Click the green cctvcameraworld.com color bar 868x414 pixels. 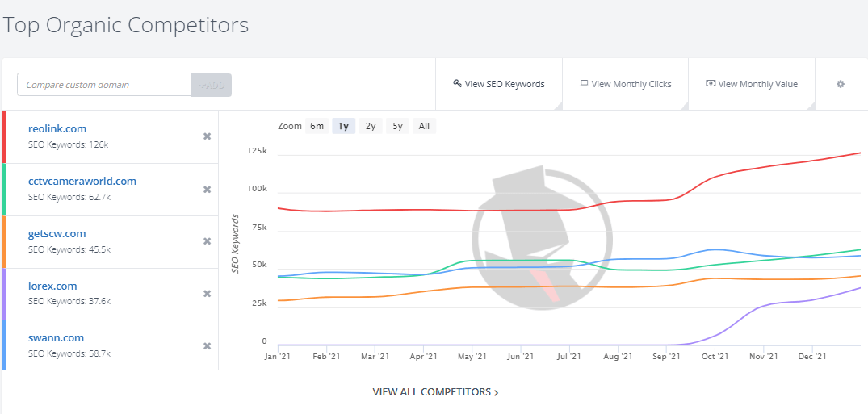[4, 190]
